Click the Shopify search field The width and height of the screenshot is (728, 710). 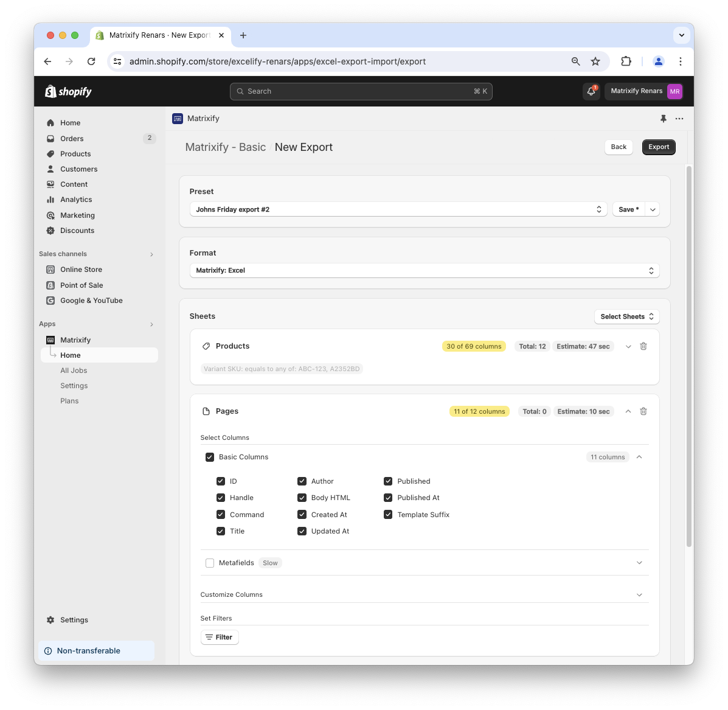pyautogui.click(x=361, y=91)
